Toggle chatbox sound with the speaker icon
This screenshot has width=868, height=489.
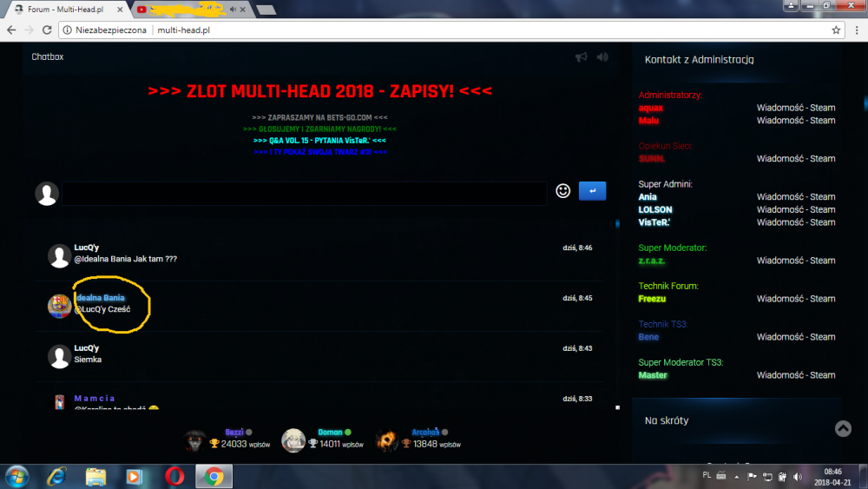click(x=602, y=57)
